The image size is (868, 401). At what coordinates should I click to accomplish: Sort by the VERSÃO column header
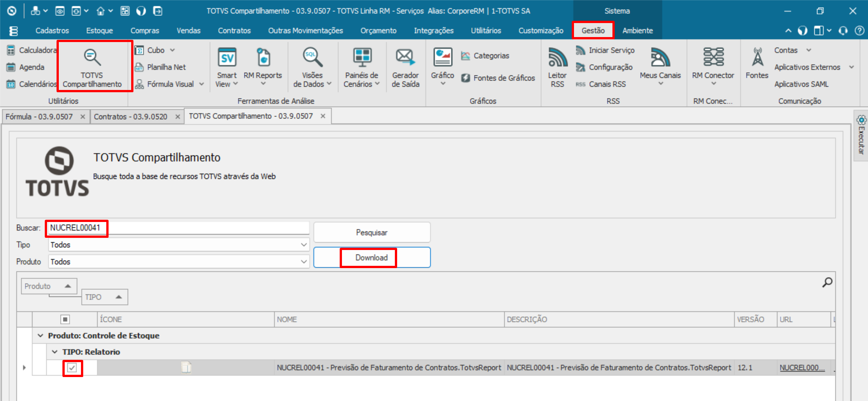pyautogui.click(x=755, y=320)
